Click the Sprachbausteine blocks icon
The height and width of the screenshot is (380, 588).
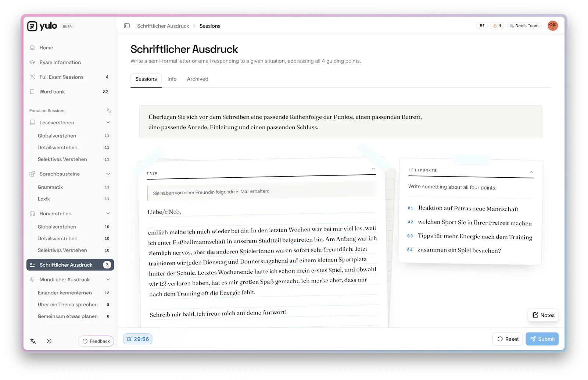coord(32,174)
